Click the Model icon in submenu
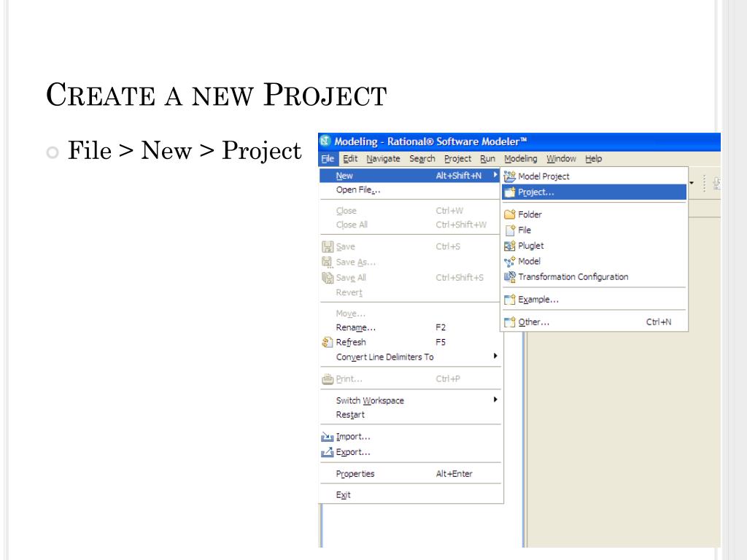This screenshot has width=747, height=560. (x=510, y=262)
